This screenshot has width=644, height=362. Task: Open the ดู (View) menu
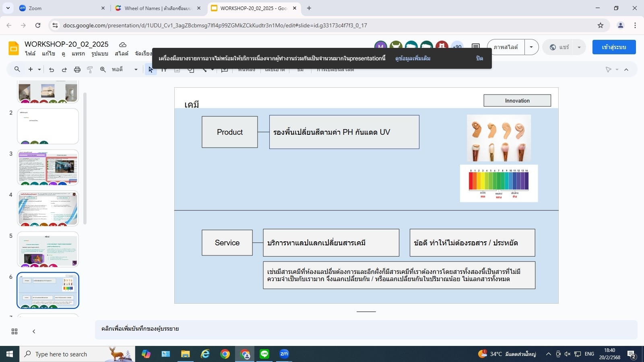click(x=64, y=53)
